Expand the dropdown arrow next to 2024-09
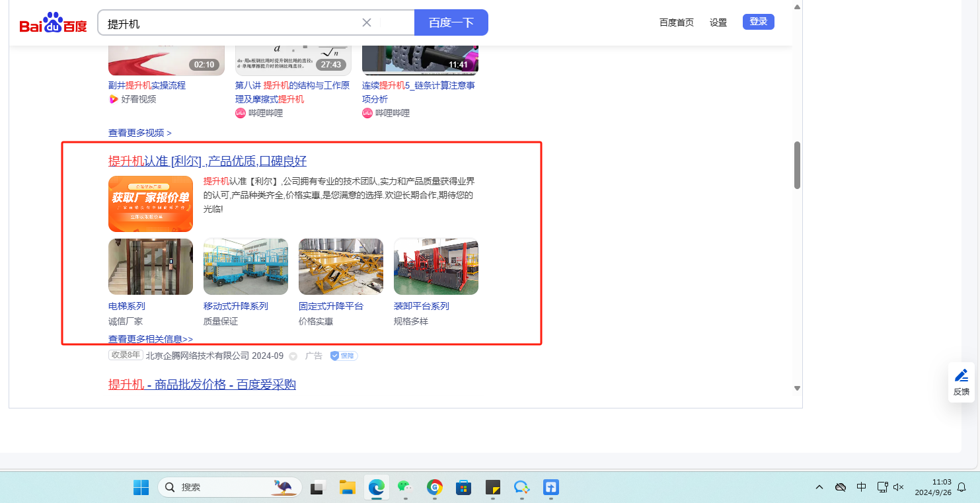The width and height of the screenshot is (980, 503). 293,356
